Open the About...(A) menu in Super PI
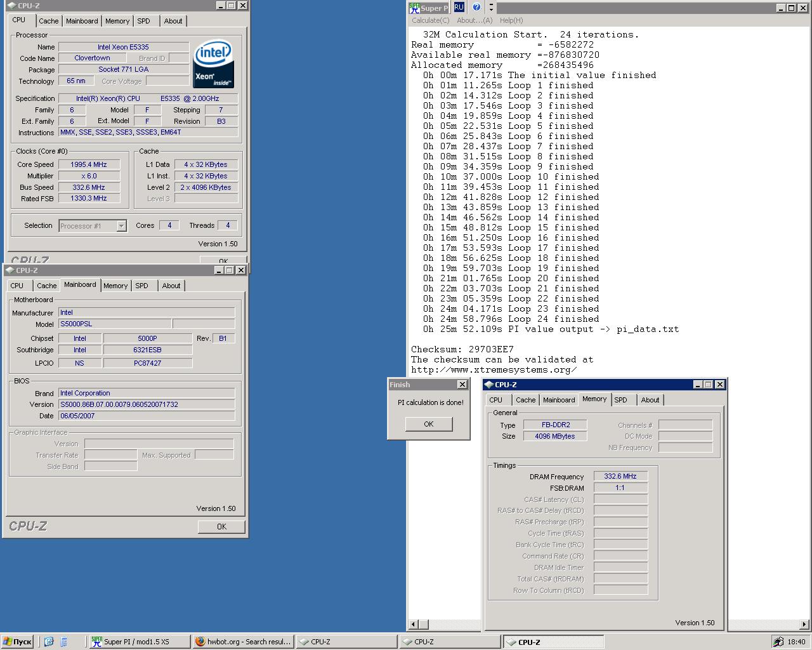This screenshot has width=812, height=650. [475, 20]
